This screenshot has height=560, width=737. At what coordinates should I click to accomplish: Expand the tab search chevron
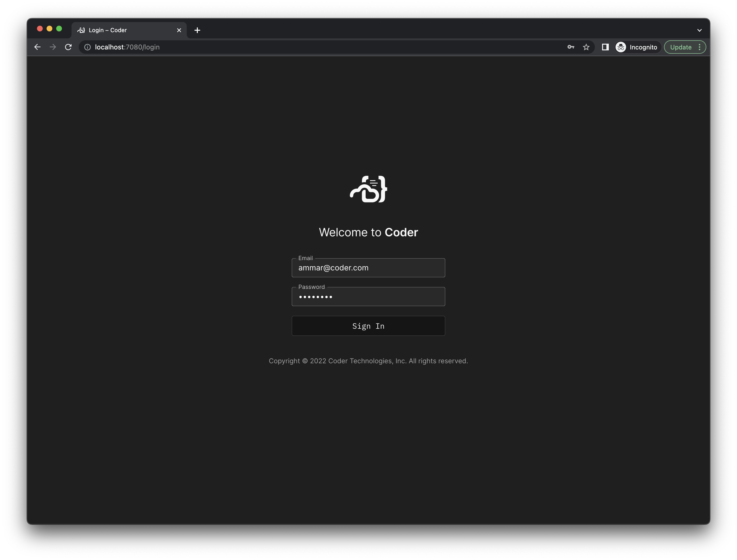coord(699,30)
